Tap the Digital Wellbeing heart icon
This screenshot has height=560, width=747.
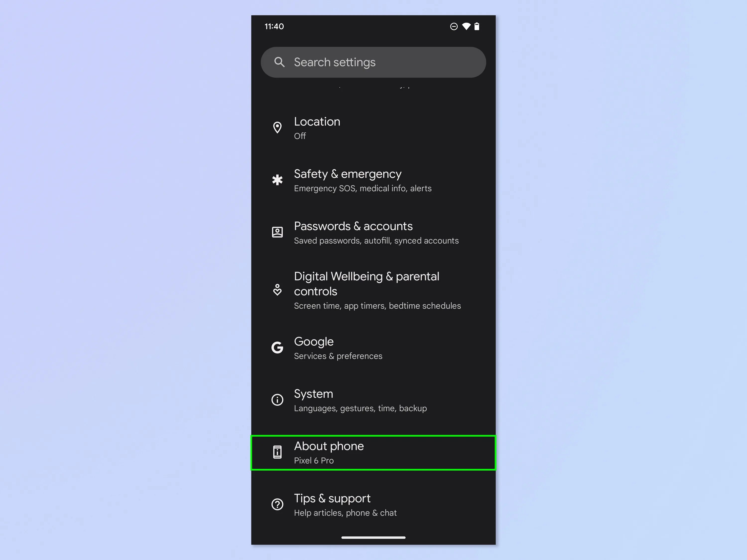277,290
